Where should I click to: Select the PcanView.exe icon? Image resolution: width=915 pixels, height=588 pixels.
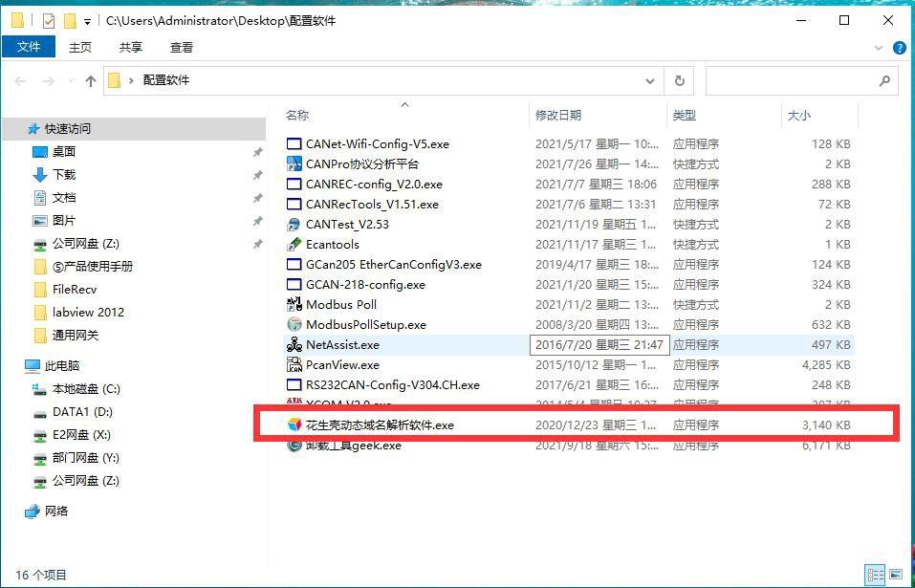pos(294,365)
